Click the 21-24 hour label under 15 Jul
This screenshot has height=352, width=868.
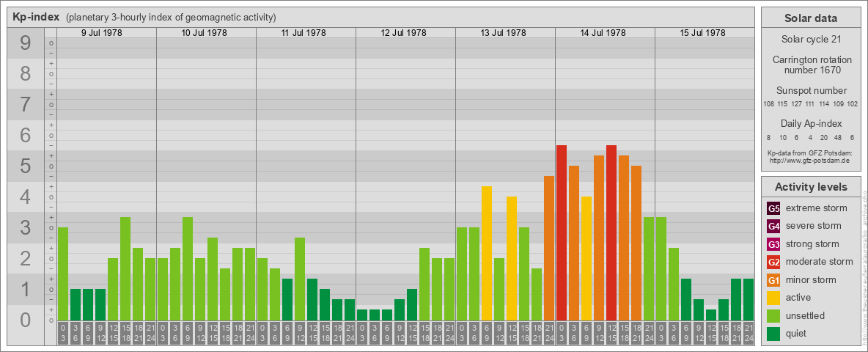(x=749, y=334)
